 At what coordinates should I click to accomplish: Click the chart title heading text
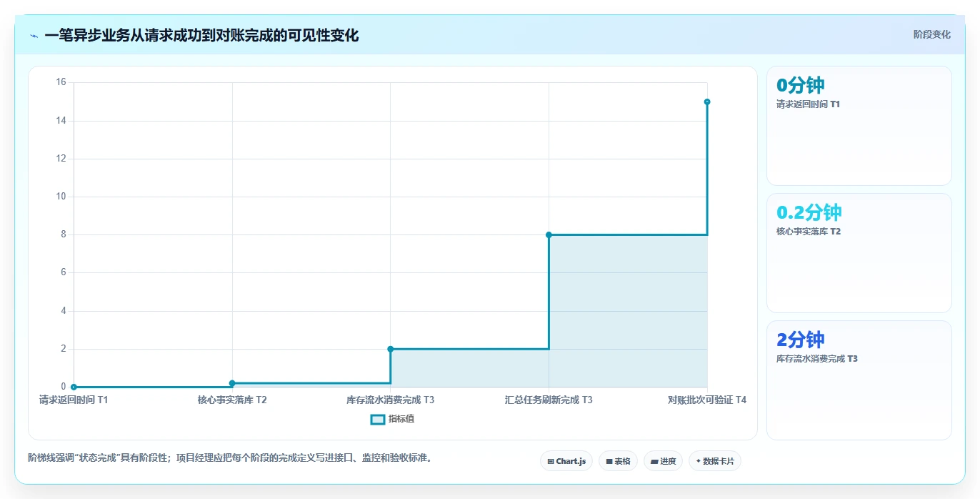tap(201, 36)
